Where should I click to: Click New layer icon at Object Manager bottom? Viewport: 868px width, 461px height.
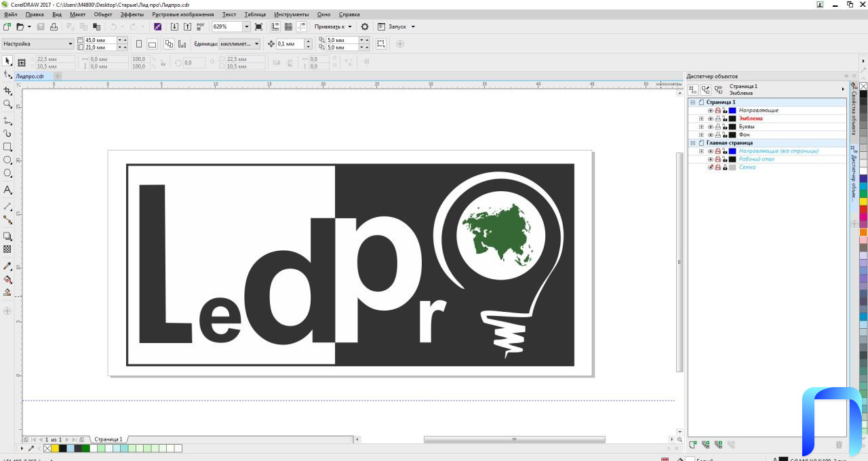(x=693, y=445)
